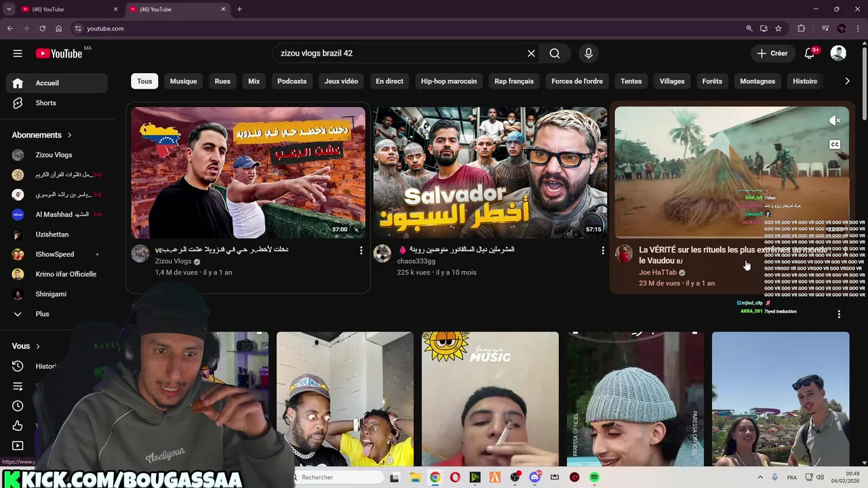
Task: Bookmark this page with the star
Action: [x=778, y=28]
